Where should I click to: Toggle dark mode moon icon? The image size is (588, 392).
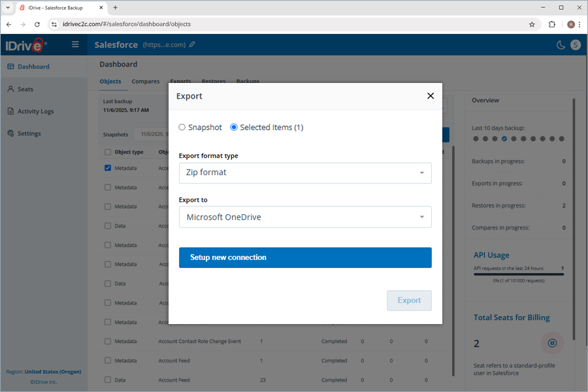click(x=561, y=45)
